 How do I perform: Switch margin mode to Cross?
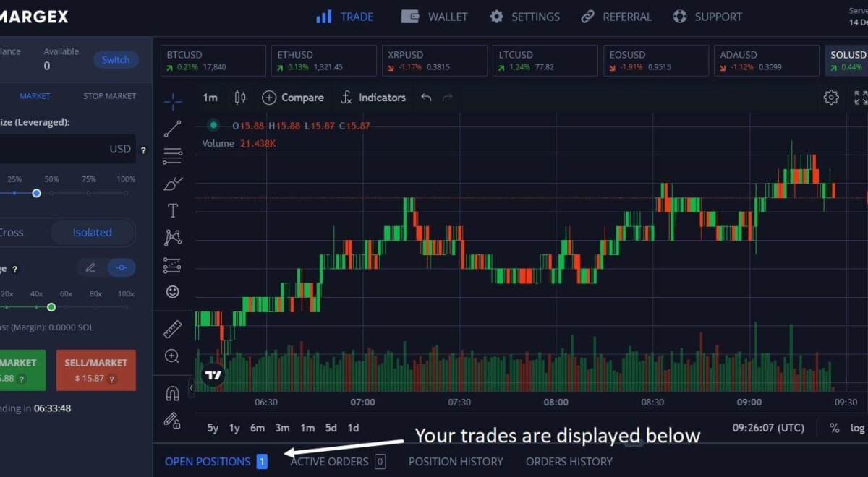(x=12, y=232)
